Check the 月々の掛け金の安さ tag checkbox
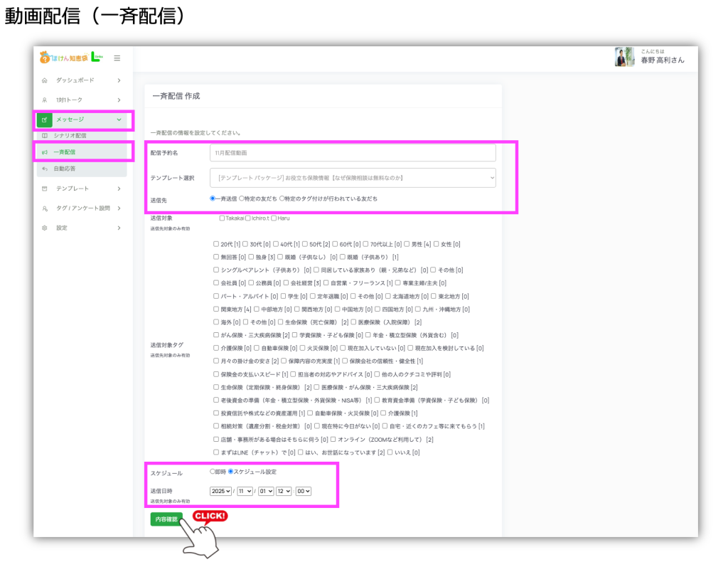Screen dimensions: 728x562 (x=216, y=361)
